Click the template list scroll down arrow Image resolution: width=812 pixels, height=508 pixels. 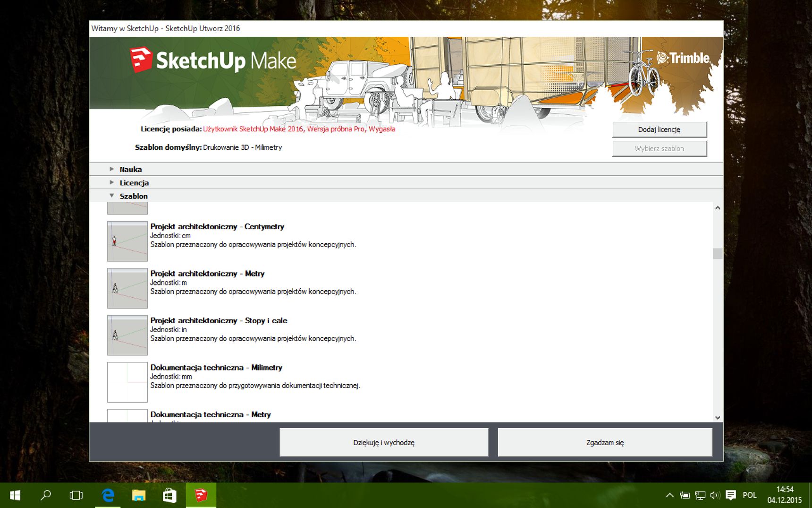click(718, 417)
